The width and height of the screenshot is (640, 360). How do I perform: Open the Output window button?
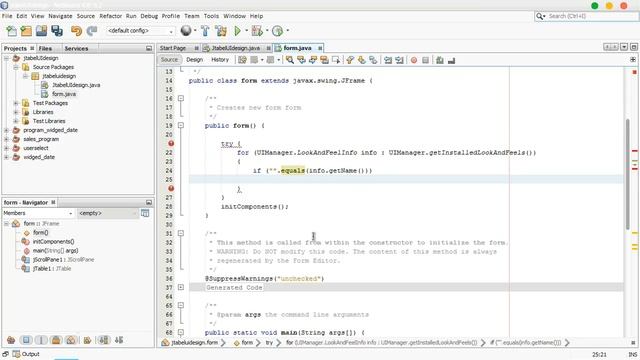(x=26, y=354)
